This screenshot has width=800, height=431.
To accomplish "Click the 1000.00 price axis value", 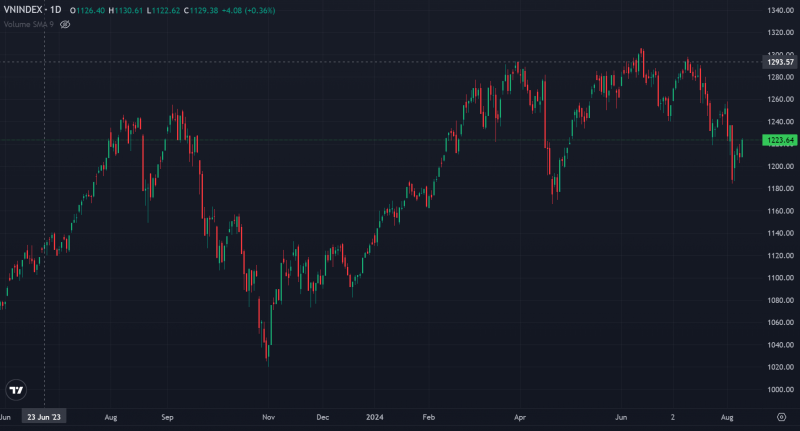I will 781,390.
